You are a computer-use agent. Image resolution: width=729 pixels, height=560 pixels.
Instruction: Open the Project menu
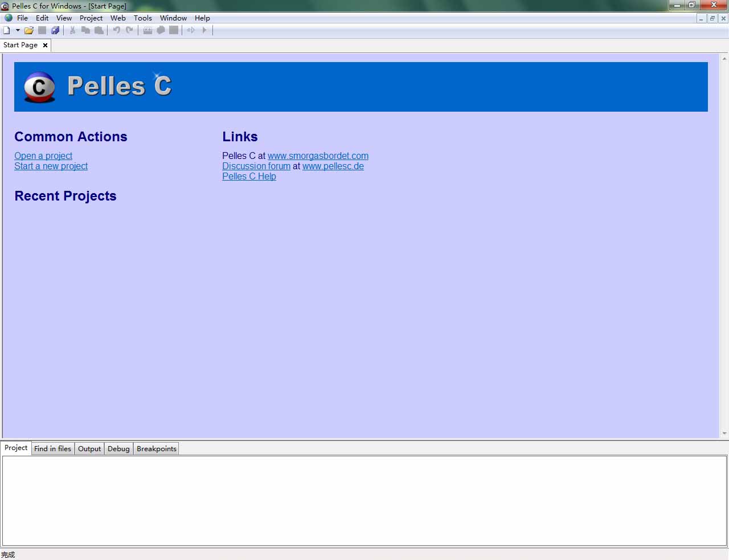[91, 18]
